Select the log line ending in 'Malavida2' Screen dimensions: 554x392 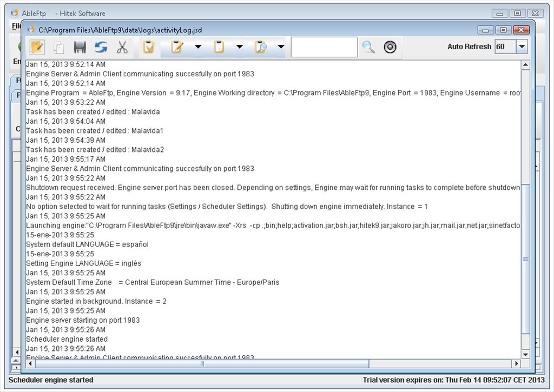[95, 150]
